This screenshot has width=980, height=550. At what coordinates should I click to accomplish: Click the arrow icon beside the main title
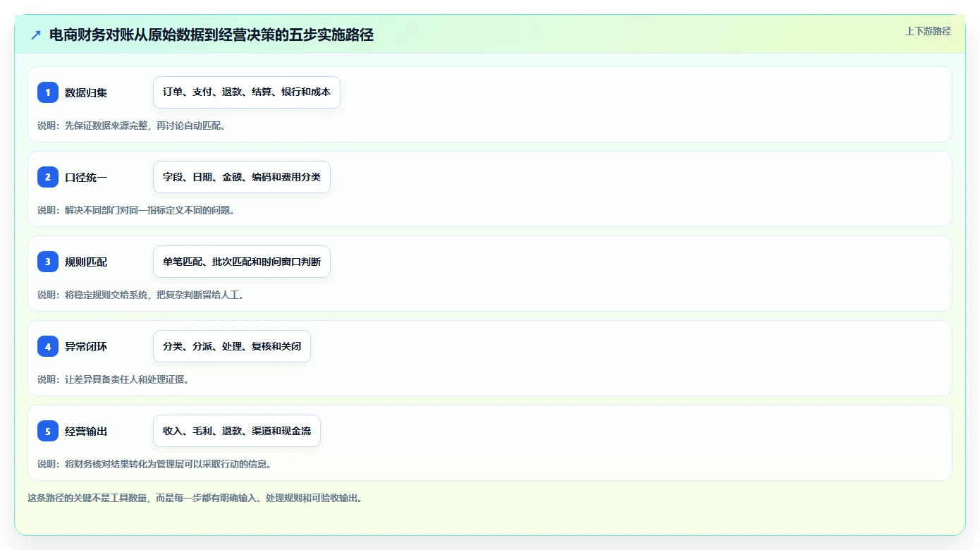(x=36, y=35)
